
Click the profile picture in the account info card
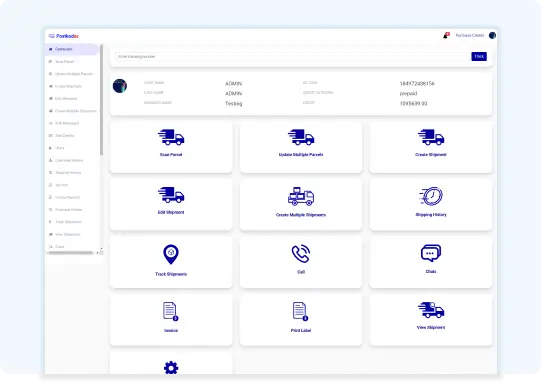[120, 86]
